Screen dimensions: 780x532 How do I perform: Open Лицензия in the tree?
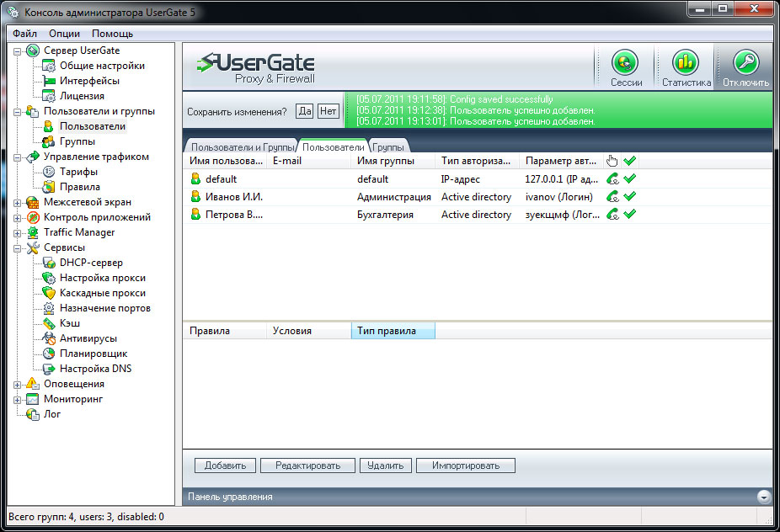click(82, 96)
